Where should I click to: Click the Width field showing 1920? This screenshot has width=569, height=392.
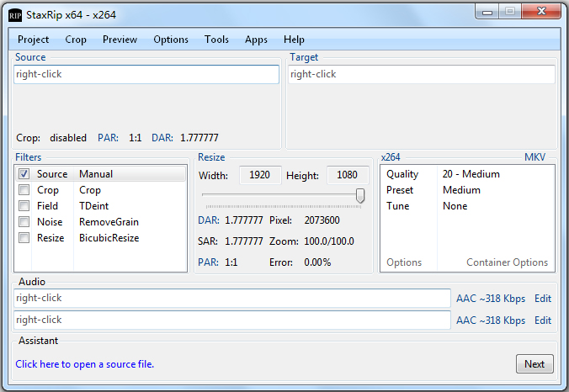pos(260,175)
